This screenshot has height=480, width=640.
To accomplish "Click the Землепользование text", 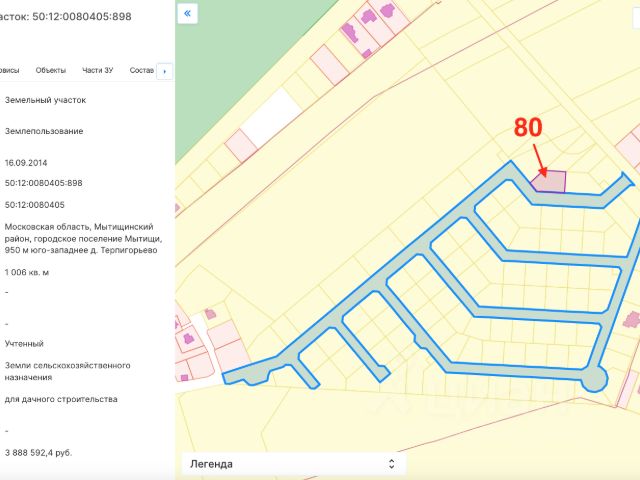I will 44,131.
